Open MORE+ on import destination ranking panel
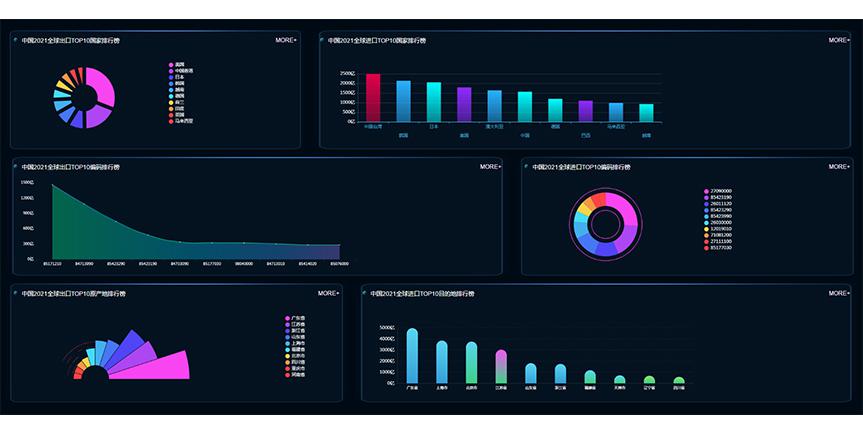Viewport: 863px width, 435px height. point(839,293)
